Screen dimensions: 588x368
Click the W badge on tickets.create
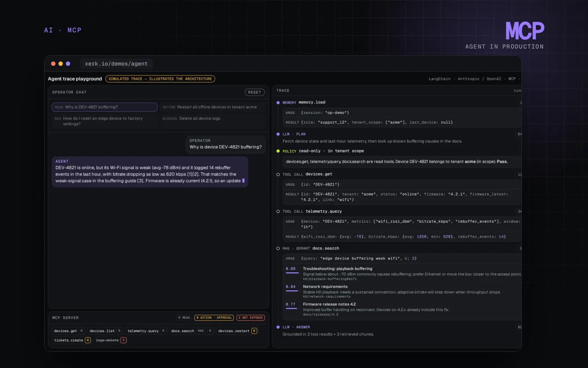point(88,340)
